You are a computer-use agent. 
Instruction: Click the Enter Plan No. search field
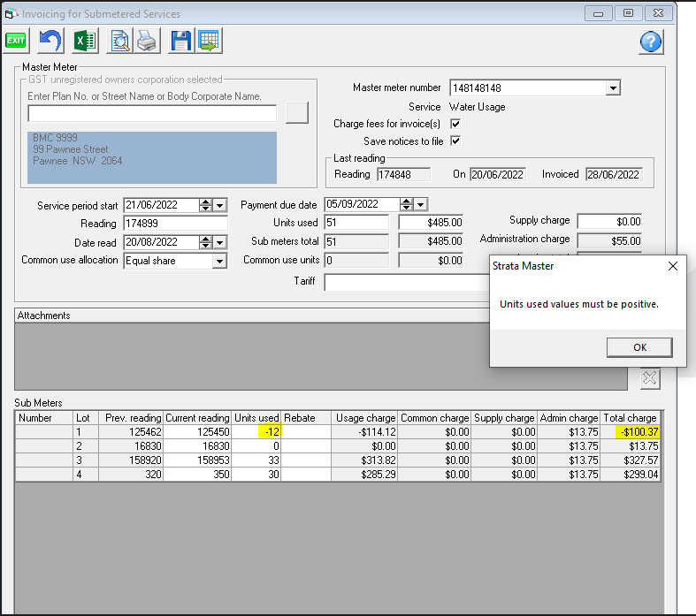152,113
